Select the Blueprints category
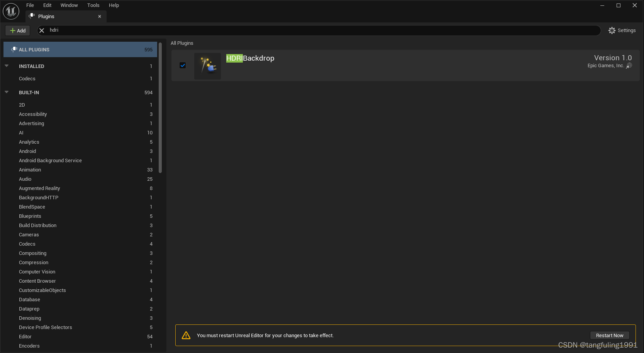Image resolution: width=644 pixels, height=353 pixels. coord(80,216)
